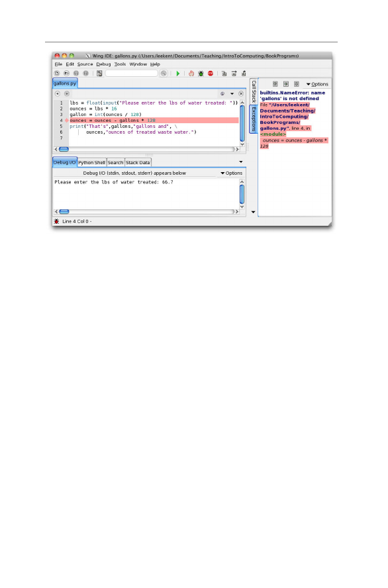Click the Step Into toolbar icon
Viewport: 388px width, 588px height.
(224, 73)
